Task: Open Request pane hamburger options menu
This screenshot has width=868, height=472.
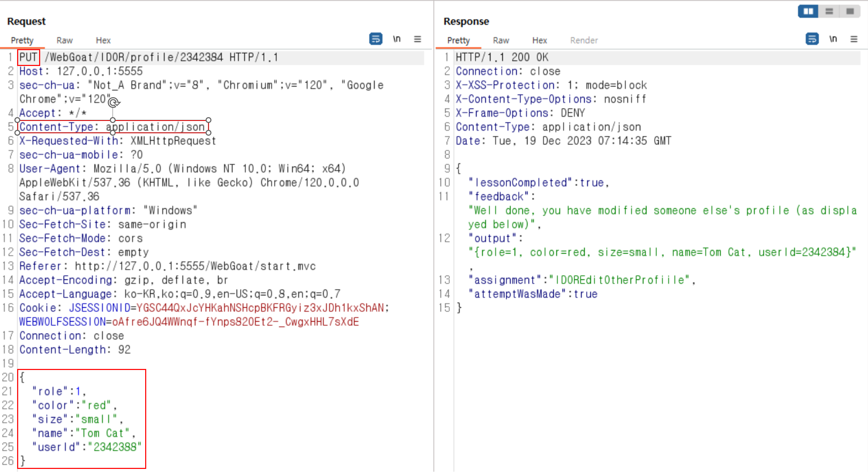Action: (x=417, y=39)
